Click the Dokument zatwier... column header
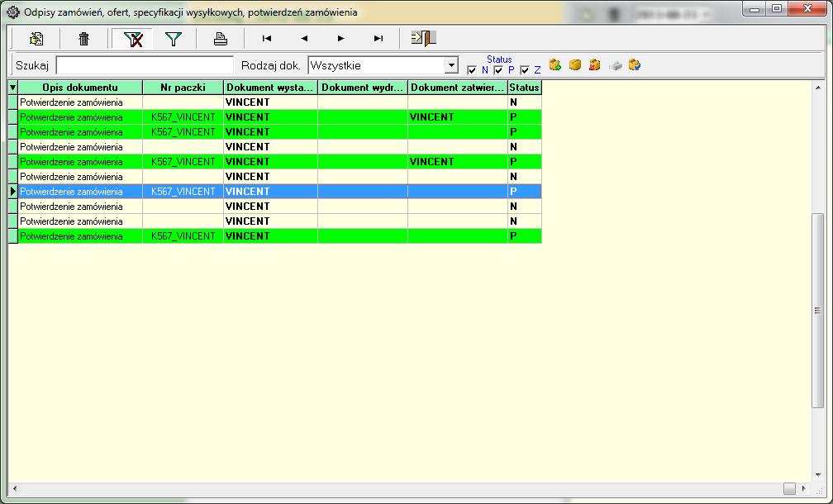The width and height of the screenshot is (833, 504). pyautogui.click(x=458, y=87)
